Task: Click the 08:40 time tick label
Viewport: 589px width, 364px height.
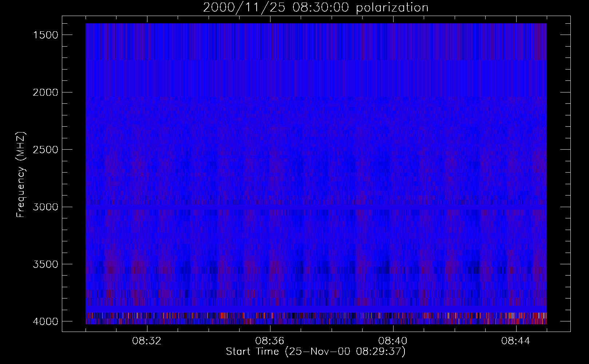Action: tap(393, 341)
